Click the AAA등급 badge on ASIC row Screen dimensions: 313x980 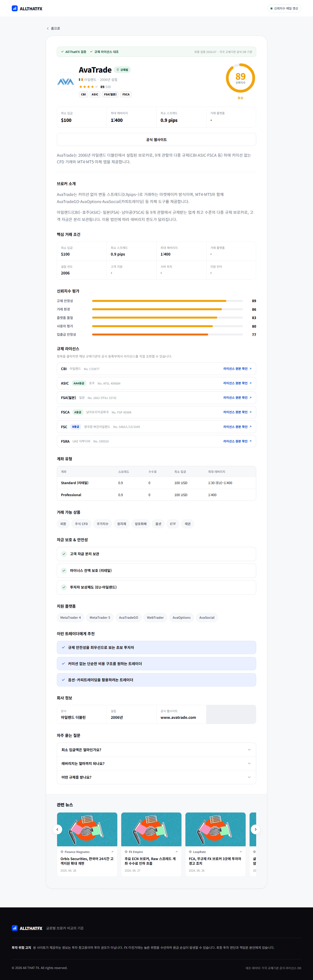pos(79,383)
